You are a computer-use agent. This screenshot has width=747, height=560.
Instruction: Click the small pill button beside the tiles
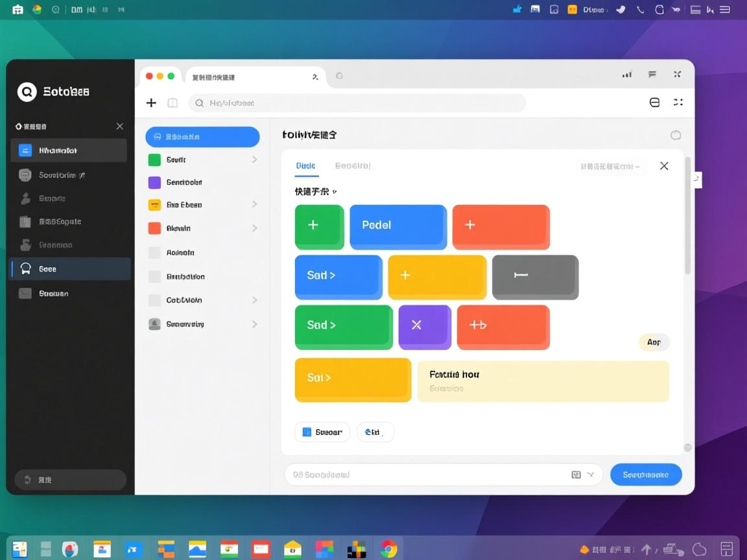[x=654, y=342]
